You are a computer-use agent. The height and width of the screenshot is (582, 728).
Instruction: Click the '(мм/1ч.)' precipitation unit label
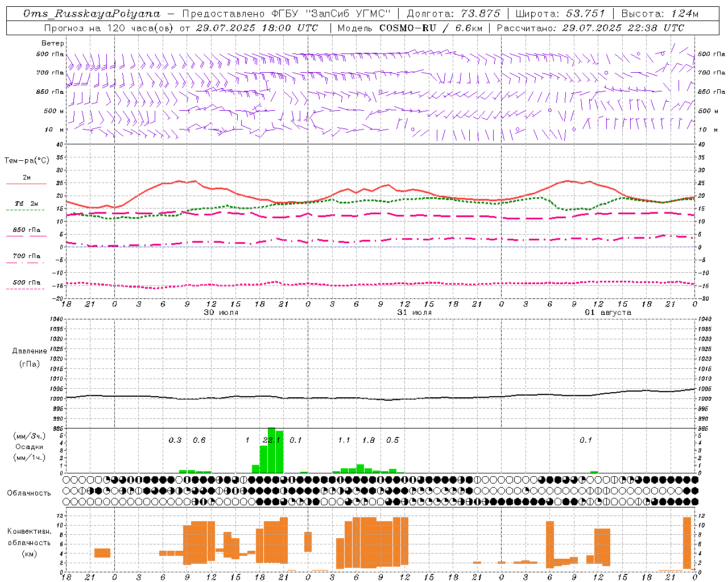29,458
